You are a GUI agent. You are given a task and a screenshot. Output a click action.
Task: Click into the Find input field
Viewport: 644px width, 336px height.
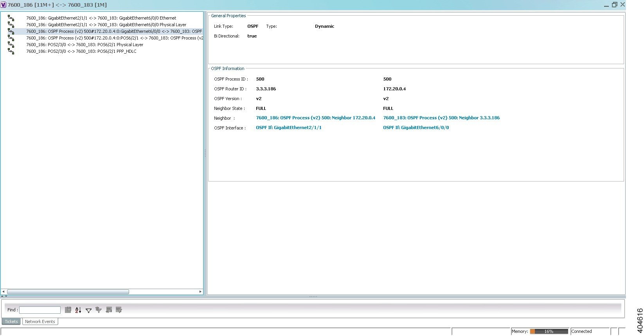pyautogui.click(x=40, y=310)
